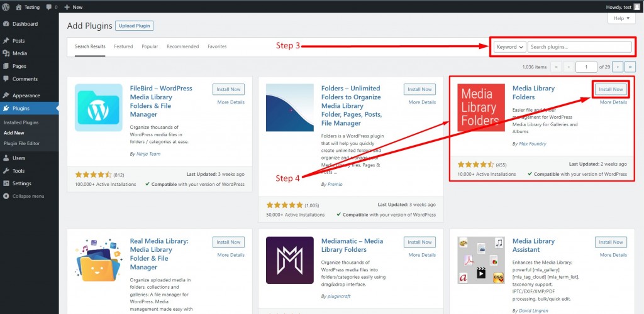The image size is (644, 314).
Task: Switch to the Favorites tab
Action: (x=217, y=46)
